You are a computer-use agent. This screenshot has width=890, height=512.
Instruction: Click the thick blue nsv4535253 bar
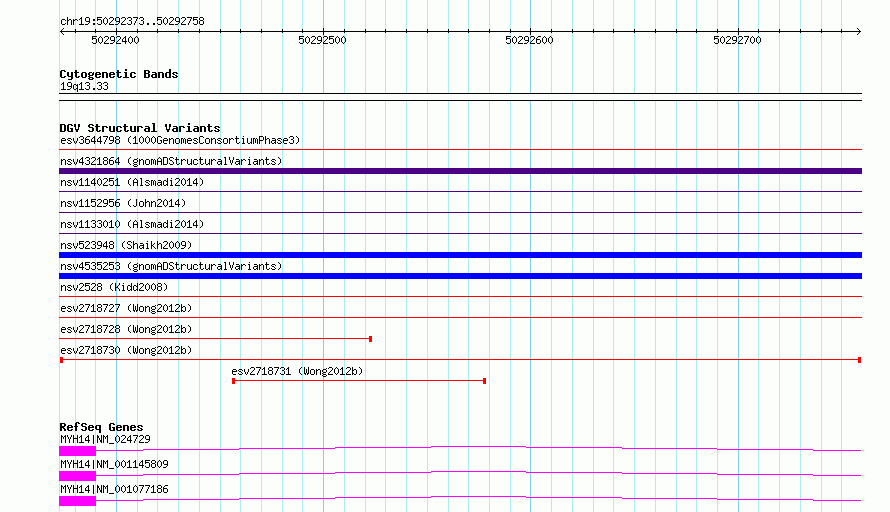pos(460,276)
